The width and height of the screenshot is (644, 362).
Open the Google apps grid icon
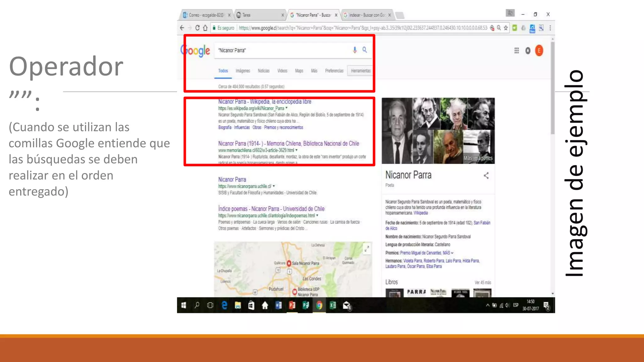pyautogui.click(x=516, y=51)
